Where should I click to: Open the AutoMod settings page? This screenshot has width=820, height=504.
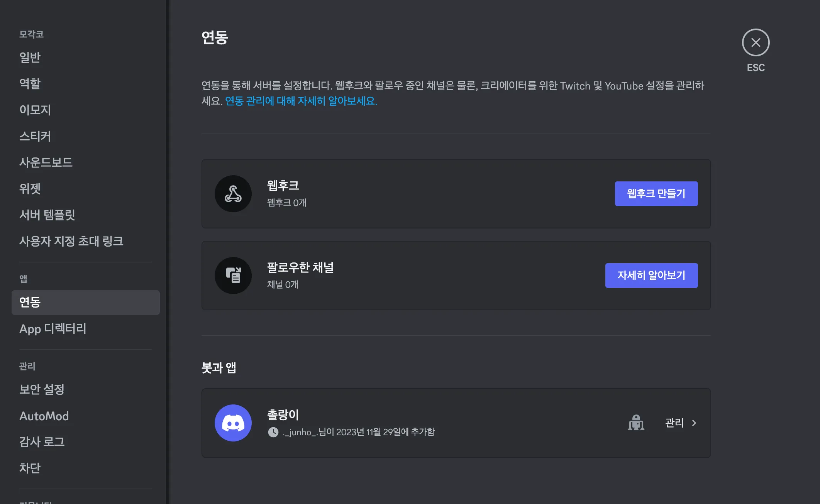point(44,416)
